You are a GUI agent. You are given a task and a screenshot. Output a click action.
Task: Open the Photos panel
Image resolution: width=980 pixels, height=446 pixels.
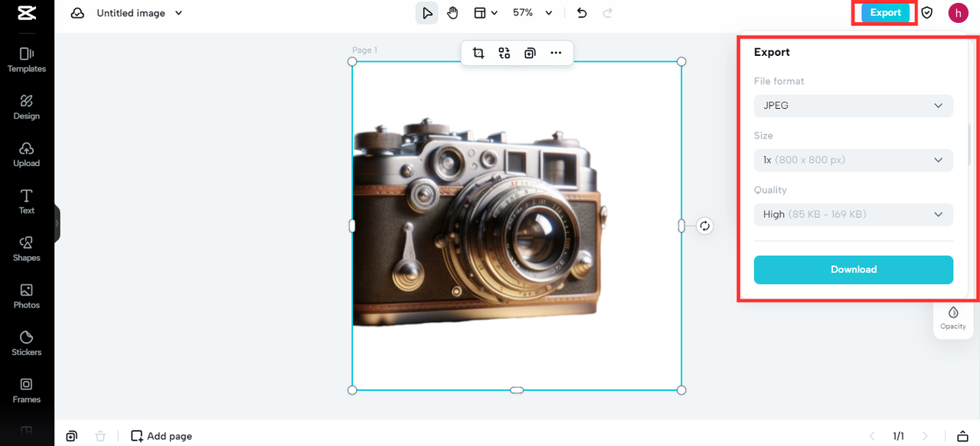(27, 296)
